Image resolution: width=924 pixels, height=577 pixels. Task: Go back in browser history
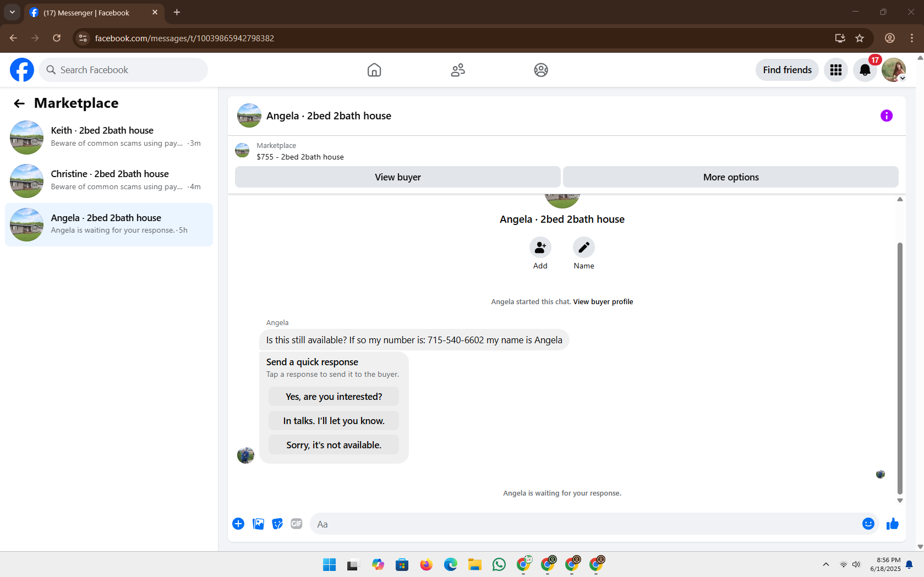[13, 38]
